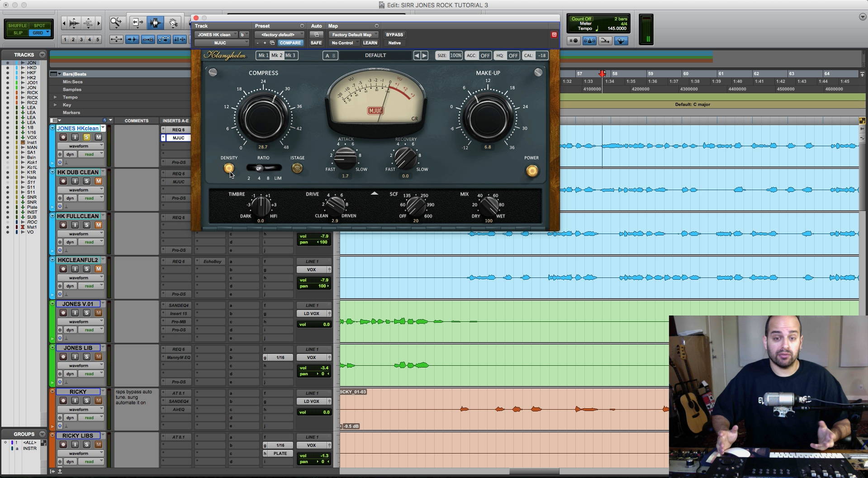868x478 pixels.
Task: Open the Factory Default Map dropdown
Action: click(x=354, y=34)
